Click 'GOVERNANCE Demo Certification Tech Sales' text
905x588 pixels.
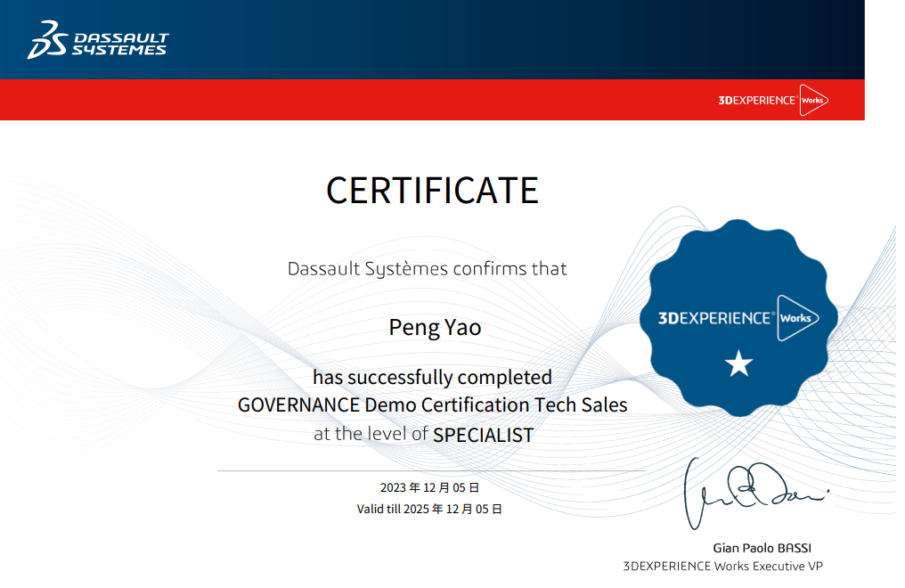(432, 405)
